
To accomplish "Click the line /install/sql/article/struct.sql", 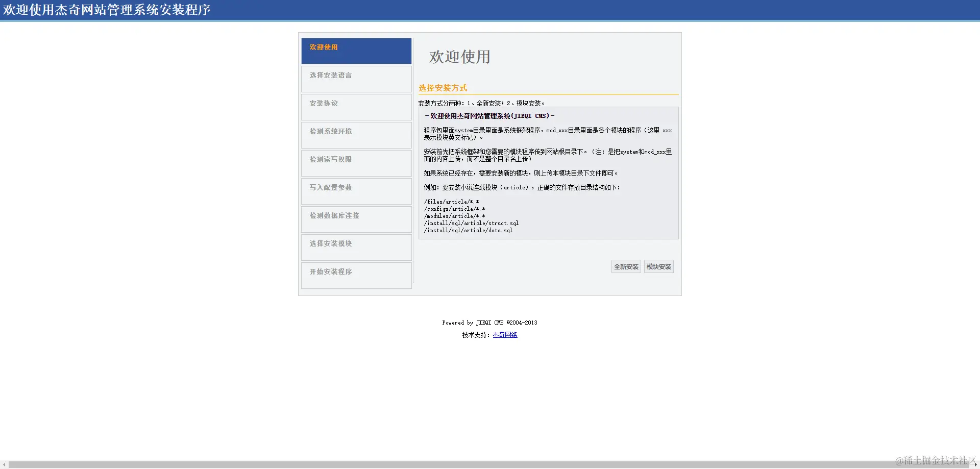I will coord(471,223).
